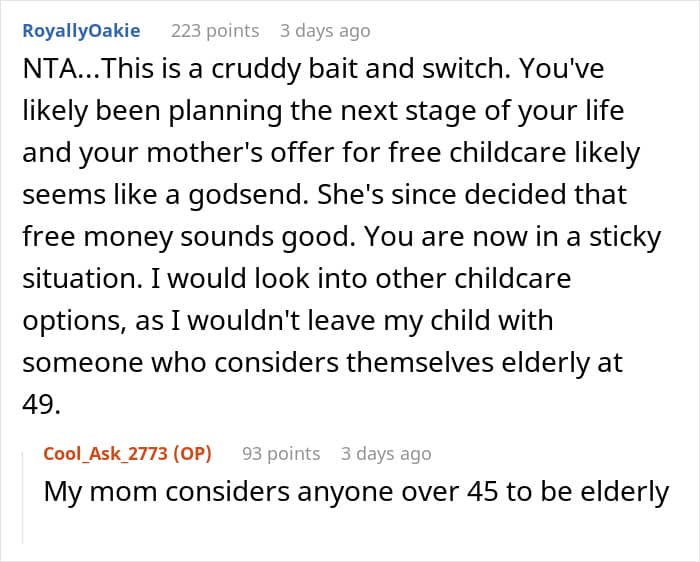Click the line starting "options, as I wouldn't"
Screen dimensions: 700x562
click(288, 321)
